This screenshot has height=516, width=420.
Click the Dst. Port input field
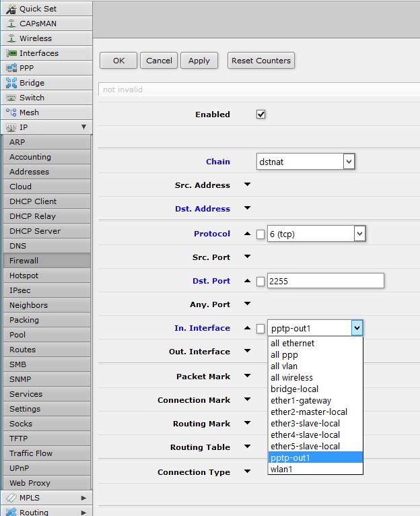(326, 281)
